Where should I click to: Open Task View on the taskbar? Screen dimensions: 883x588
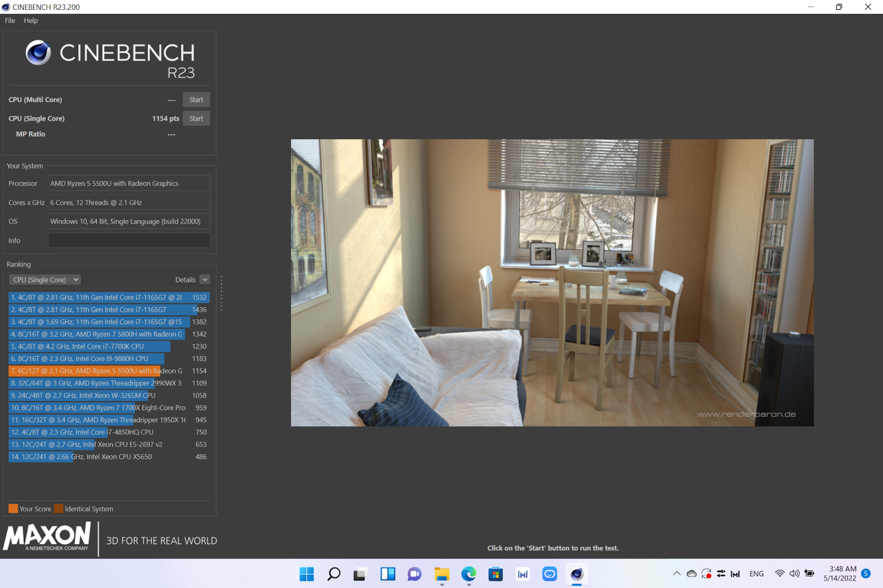(x=360, y=574)
